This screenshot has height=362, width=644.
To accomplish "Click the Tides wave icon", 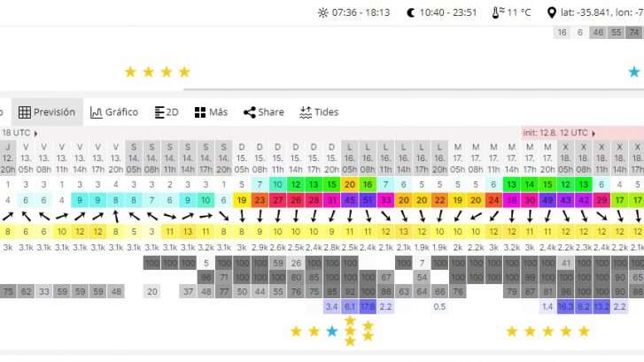I will (x=306, y=112).
